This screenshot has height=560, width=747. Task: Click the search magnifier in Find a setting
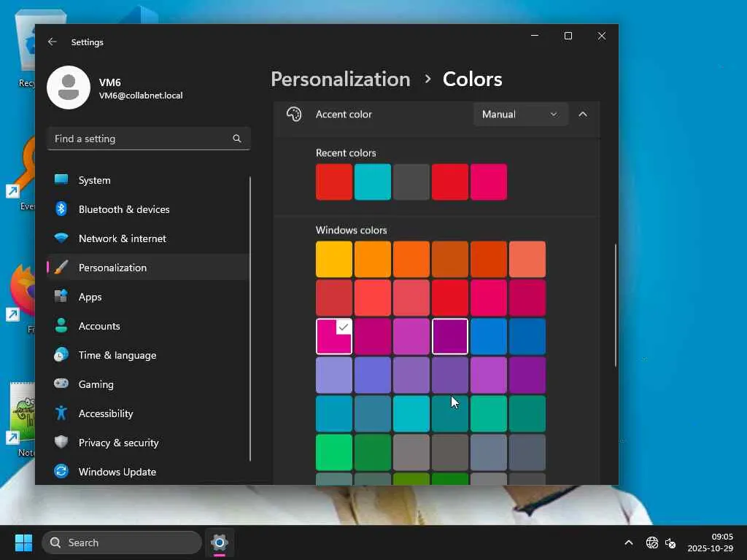click(x=237, y=139)
